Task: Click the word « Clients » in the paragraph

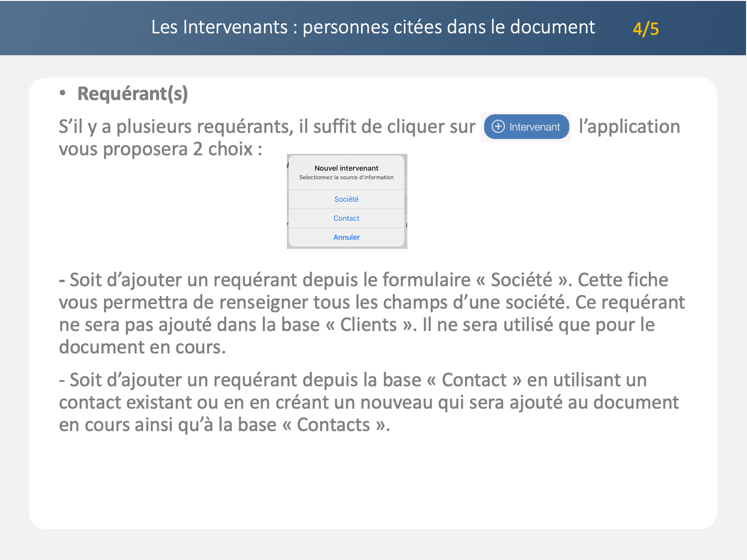Action: click(370, 325)
